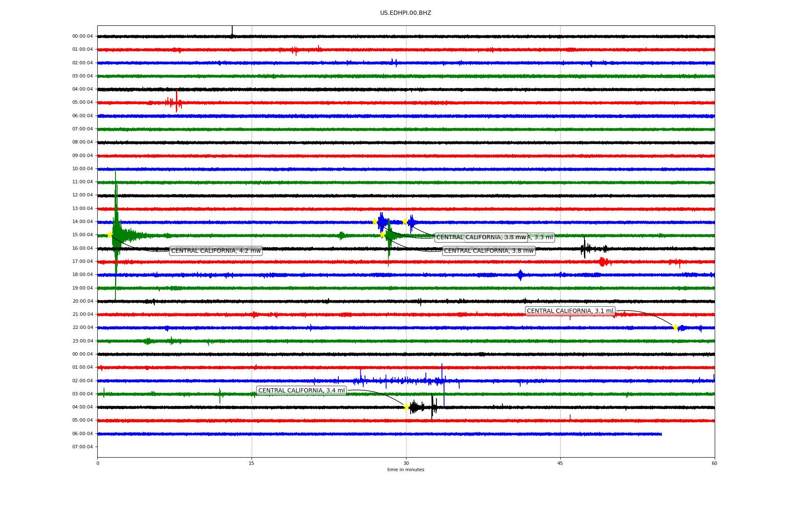Click the 30 tick on the time axis
Screen dimensions: 812x508
(x=406, y=463)
